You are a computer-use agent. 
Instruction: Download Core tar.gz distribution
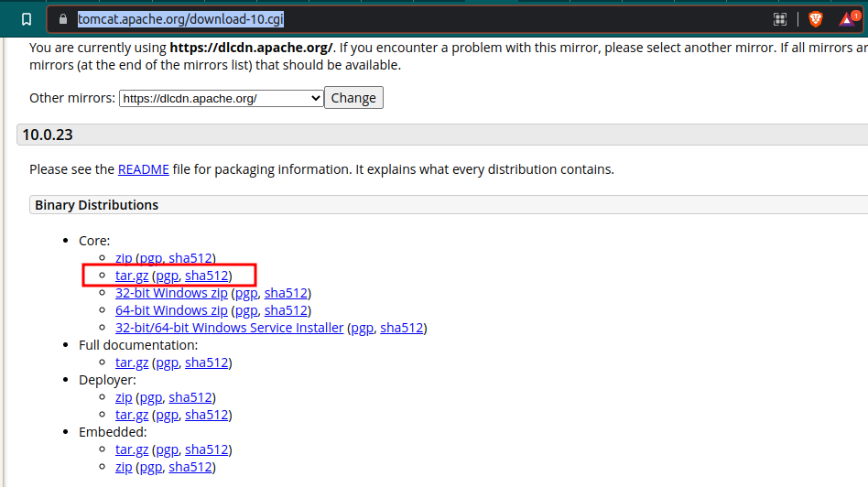(132, 276)
